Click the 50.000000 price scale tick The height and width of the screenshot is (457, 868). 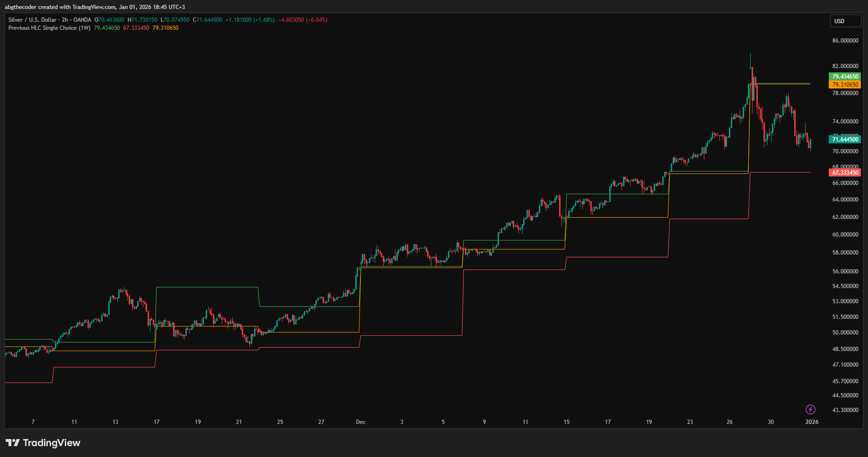click(845, 333)
